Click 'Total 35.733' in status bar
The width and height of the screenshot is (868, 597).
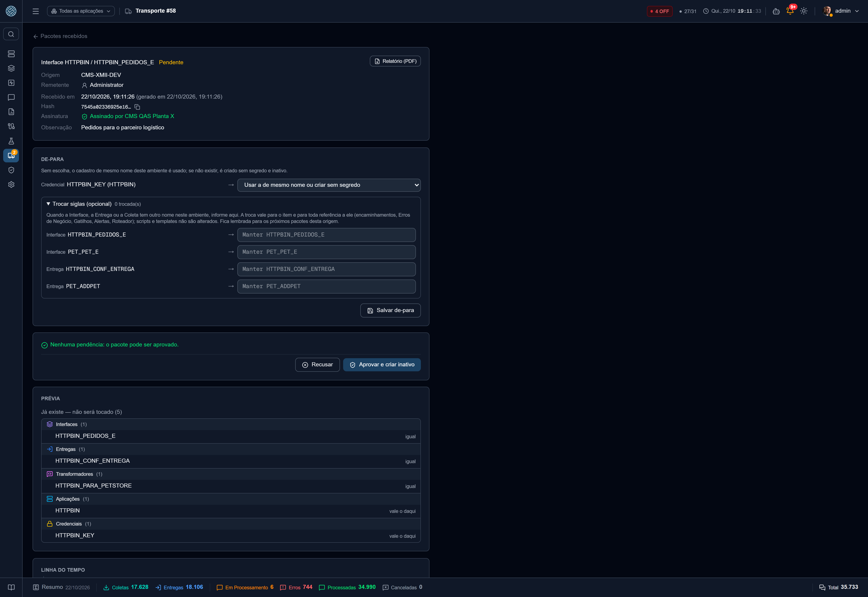(x=838, y=587)
